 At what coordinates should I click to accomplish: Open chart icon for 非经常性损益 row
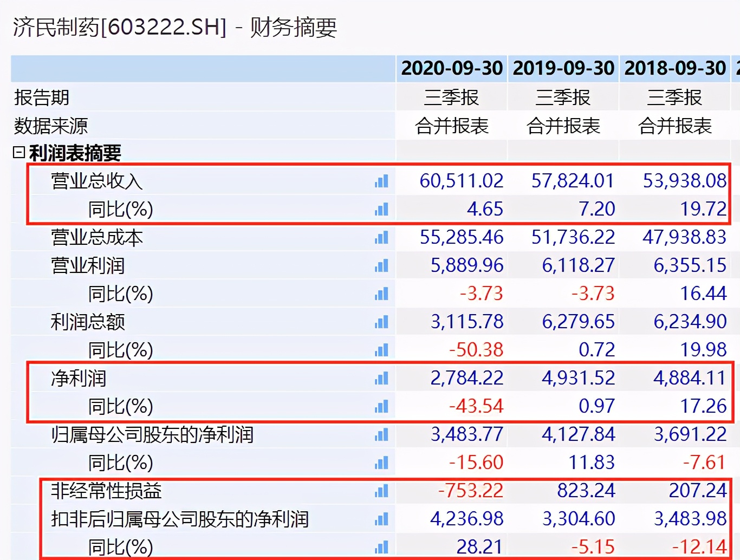[x=381, y=491]
